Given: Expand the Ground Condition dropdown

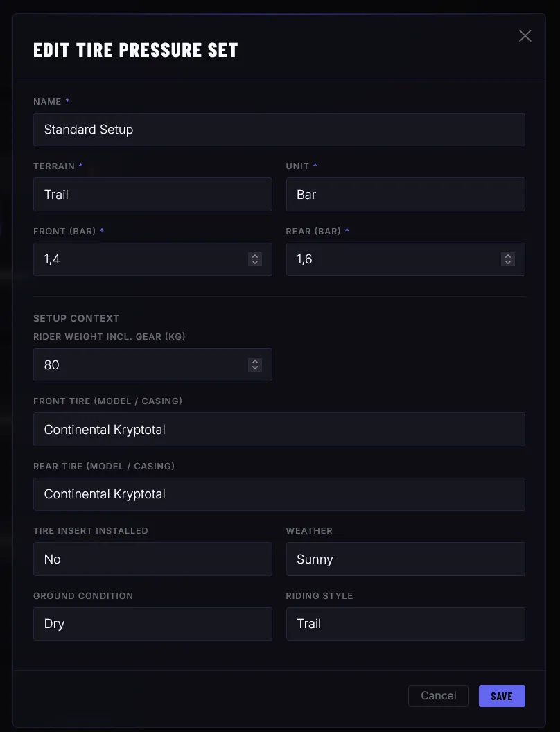Looking at the screenshot, I should click(152, 624).
